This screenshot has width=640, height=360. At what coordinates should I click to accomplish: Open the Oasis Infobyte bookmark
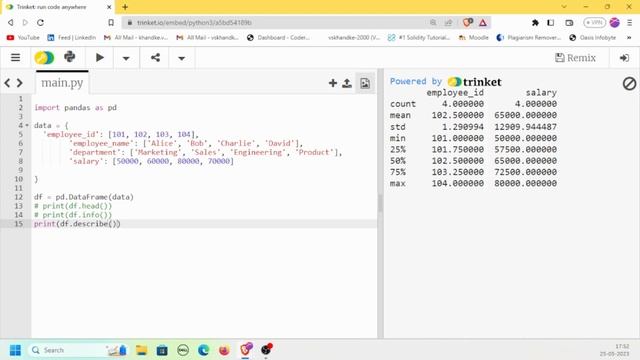[x=593, y=38]
